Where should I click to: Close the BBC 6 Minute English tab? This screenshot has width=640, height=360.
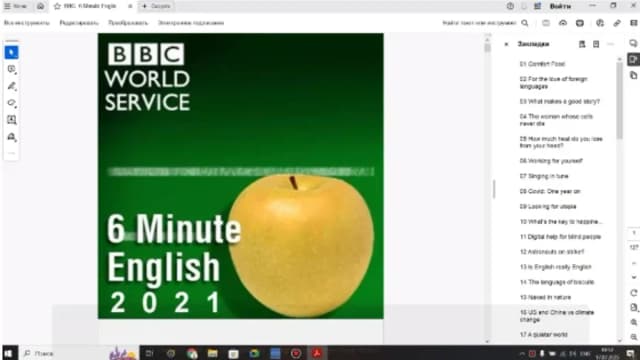130,6
